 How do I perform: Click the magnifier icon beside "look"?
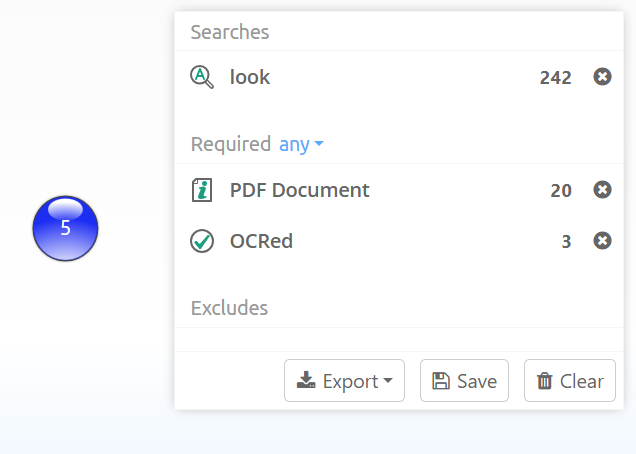click(x=202, y=77)
